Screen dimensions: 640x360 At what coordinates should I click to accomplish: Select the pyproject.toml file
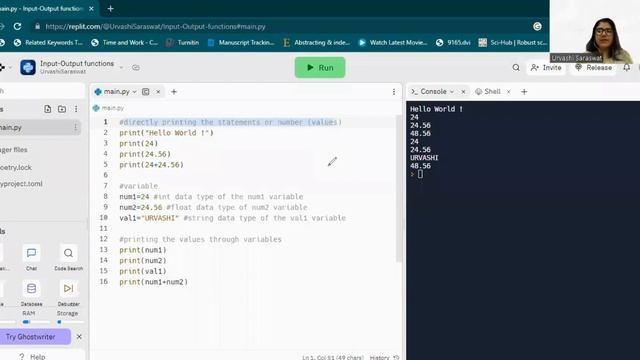[21, 184]
